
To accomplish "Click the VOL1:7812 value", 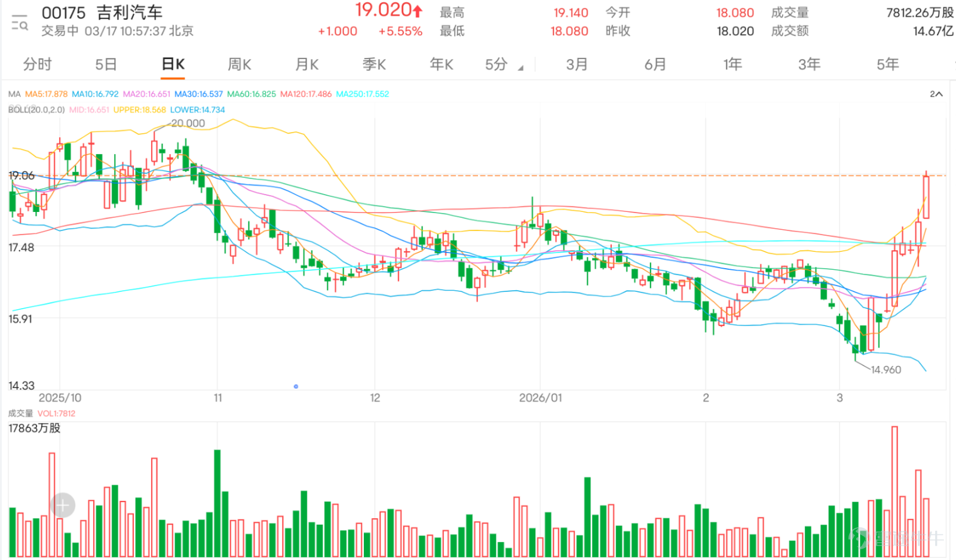I will tap(56, 413).
